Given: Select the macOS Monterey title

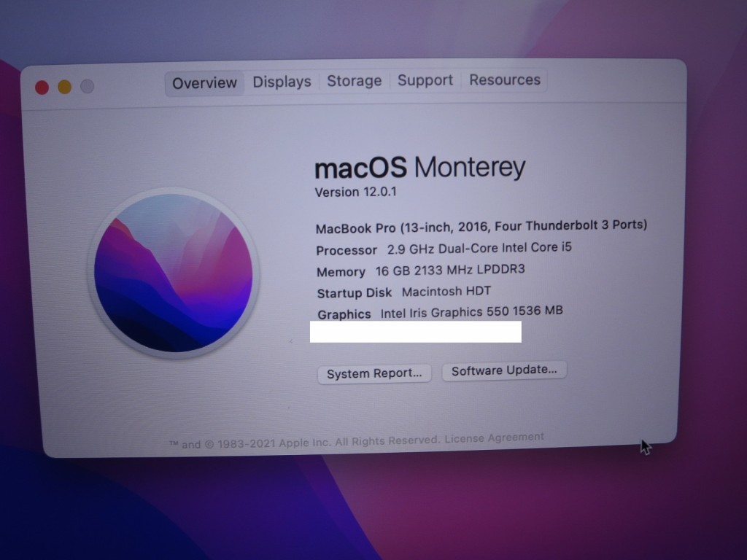Looking at the screenshot, I should tap(419, 168).
